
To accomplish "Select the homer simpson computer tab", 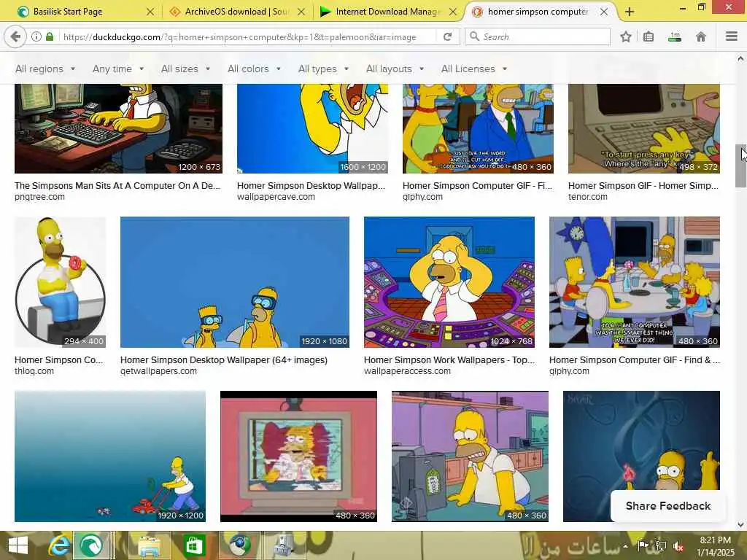I will (538, 12).
